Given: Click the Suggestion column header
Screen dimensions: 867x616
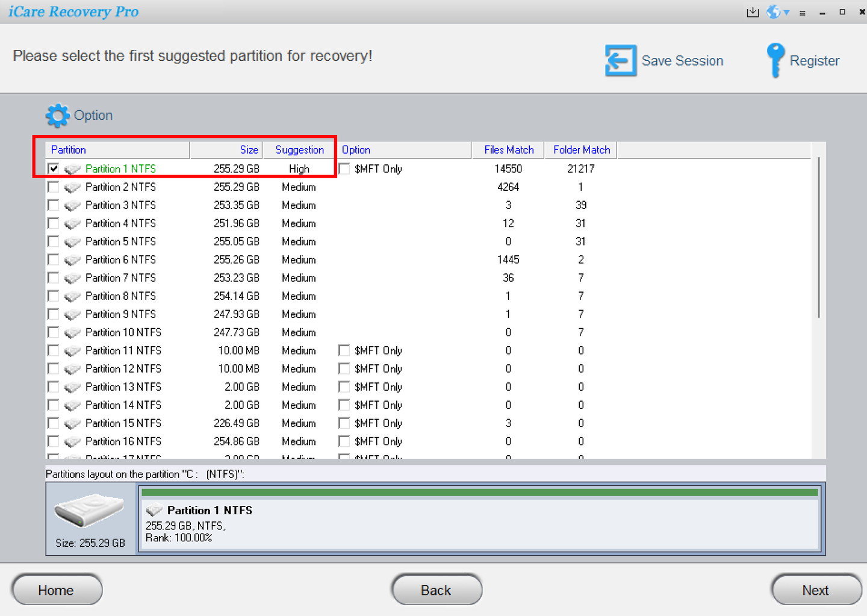Looking at the screenshot, I should [299, 149].
